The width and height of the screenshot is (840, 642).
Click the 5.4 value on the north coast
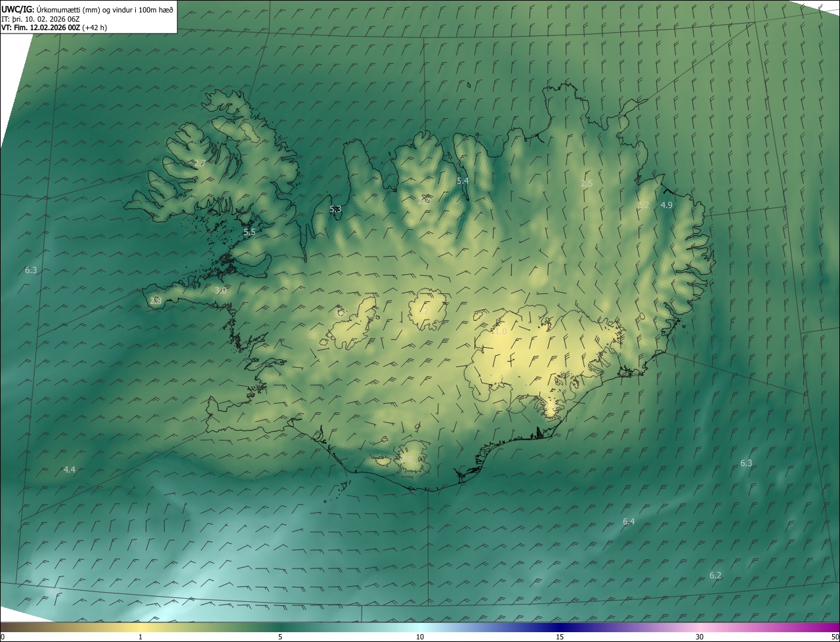[463, 181]
